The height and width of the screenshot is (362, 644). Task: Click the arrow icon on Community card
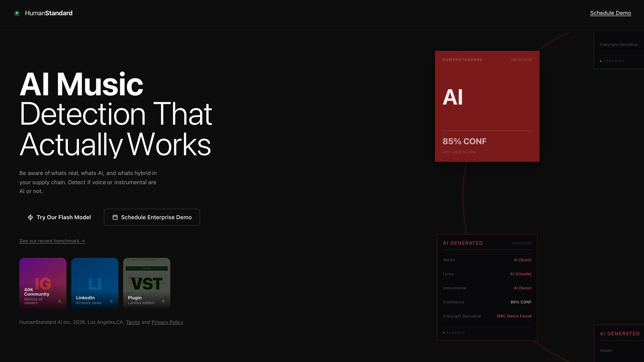click(x=59, y=302)
